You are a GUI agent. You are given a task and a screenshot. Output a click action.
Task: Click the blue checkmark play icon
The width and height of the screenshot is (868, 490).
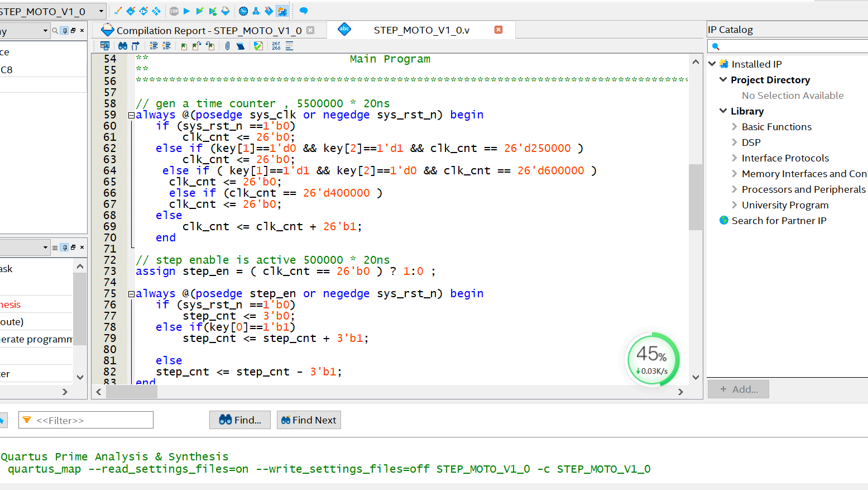coord(200,11)
